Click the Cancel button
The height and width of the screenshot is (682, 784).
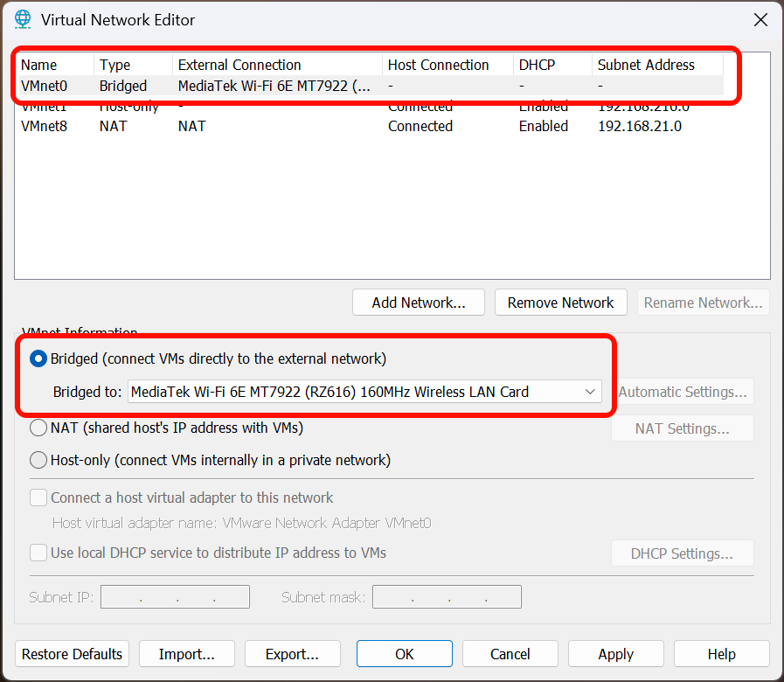[x=510, y=654]
